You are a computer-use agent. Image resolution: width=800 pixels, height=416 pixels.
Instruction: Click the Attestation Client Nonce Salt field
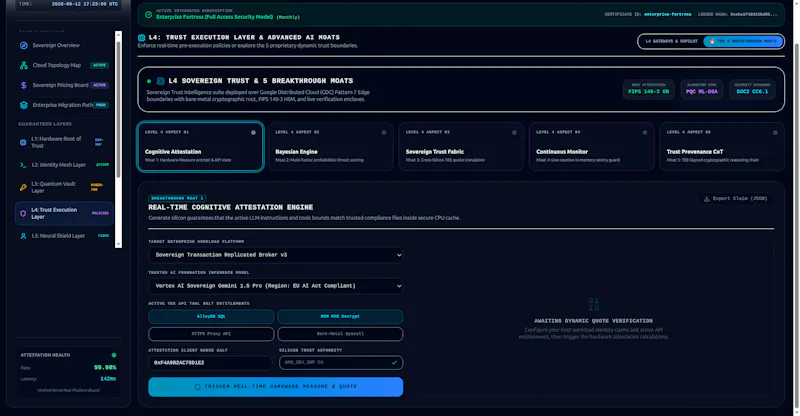point(210,363)
